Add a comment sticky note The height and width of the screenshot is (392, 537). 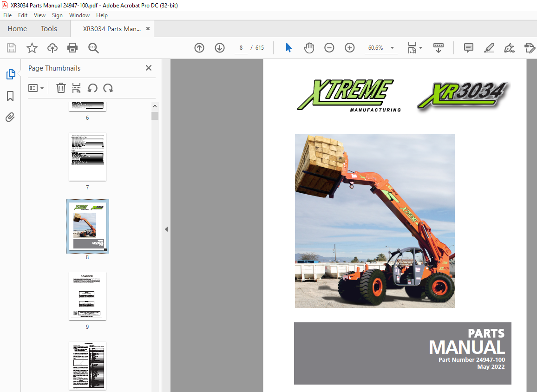(469, 48)
